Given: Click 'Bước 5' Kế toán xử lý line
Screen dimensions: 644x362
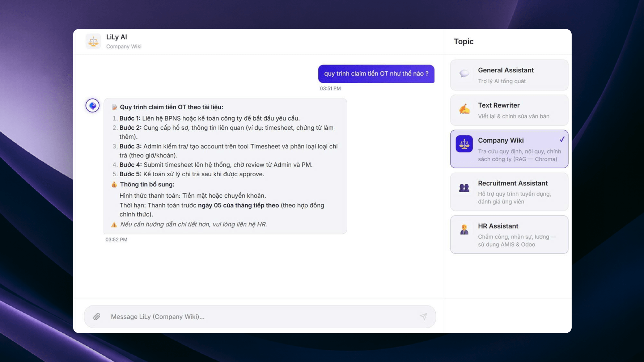Looking at the screenshot, I should pyautogui.click(x=192, y=174).
